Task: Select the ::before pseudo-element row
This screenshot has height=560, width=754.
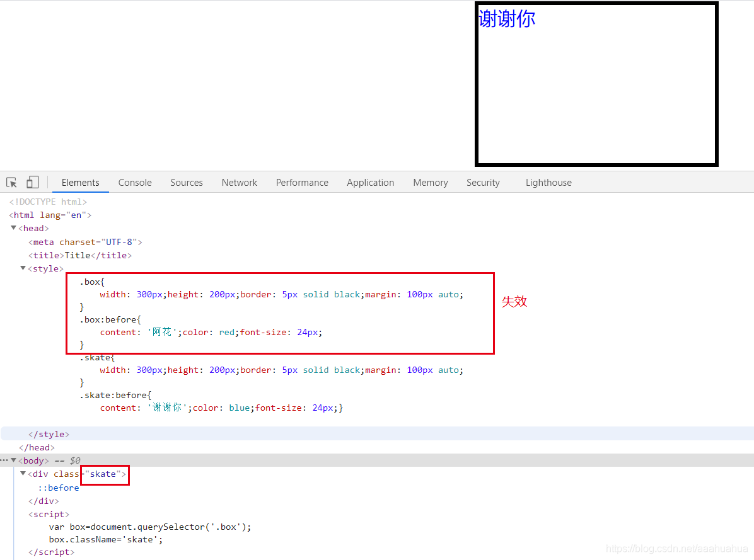Action: pos(59,488)
